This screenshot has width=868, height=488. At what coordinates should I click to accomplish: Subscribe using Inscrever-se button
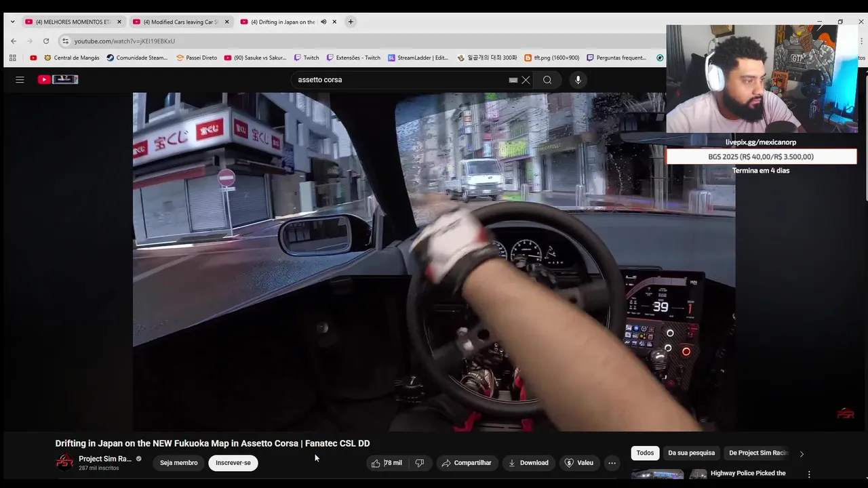(233, 463)
